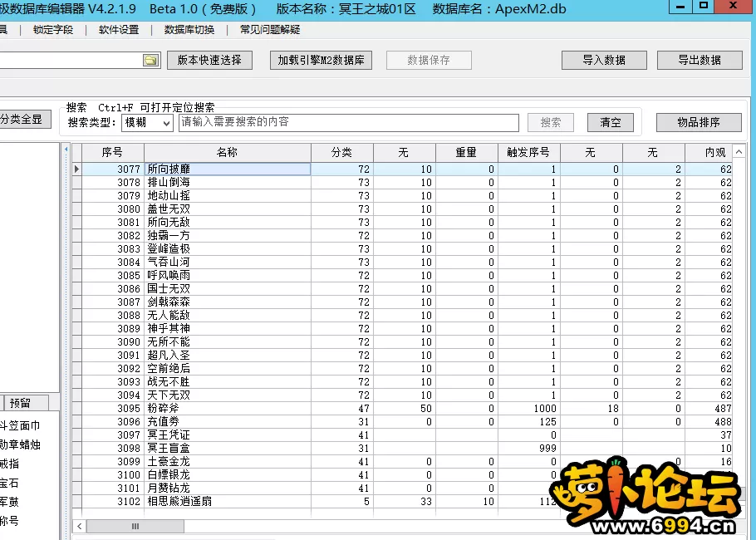Viewport: 756px width, 540px height.
Task: Open the 搜索类型 dropdown showing 模糊
Action: point(147,122)
